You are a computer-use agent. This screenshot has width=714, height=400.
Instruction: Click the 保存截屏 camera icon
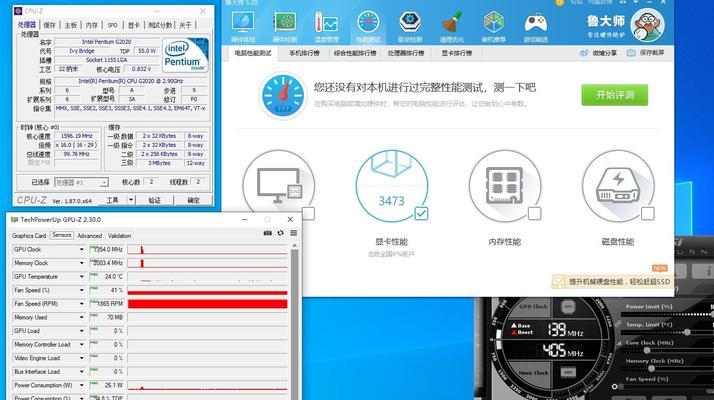tap(631, 53)
